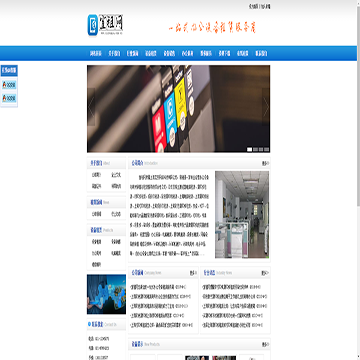Open the second item in the blue navigation bar

pos(114,53)
